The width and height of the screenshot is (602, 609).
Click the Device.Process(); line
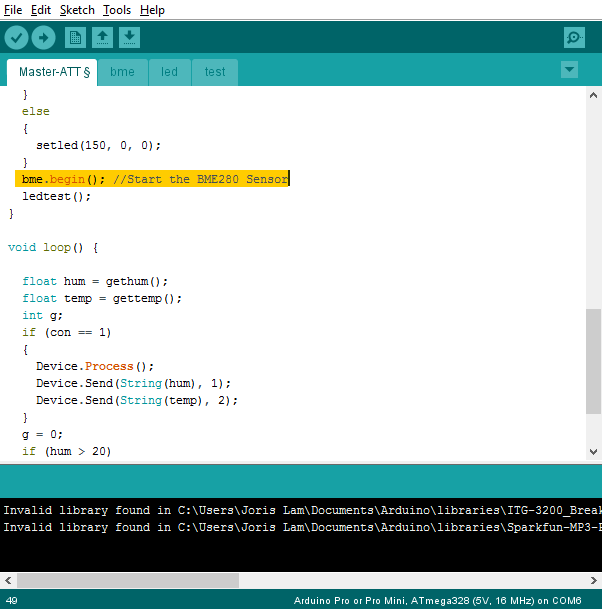click(x=95, y=367)
